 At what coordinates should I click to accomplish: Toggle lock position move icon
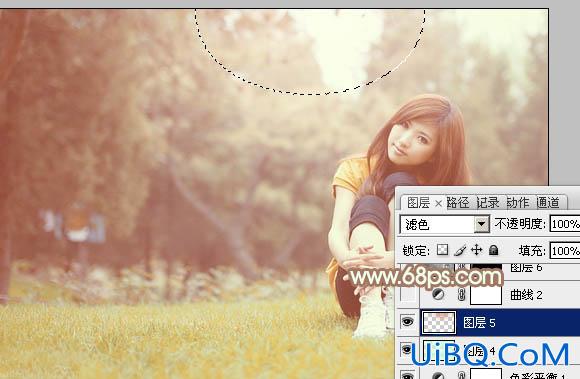tap(476, 250)
